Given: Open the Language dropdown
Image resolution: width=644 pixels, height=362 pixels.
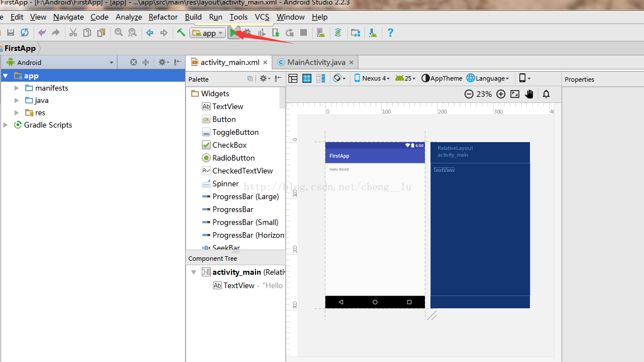Looking at the screenshot, I should [x=487, y=78].
